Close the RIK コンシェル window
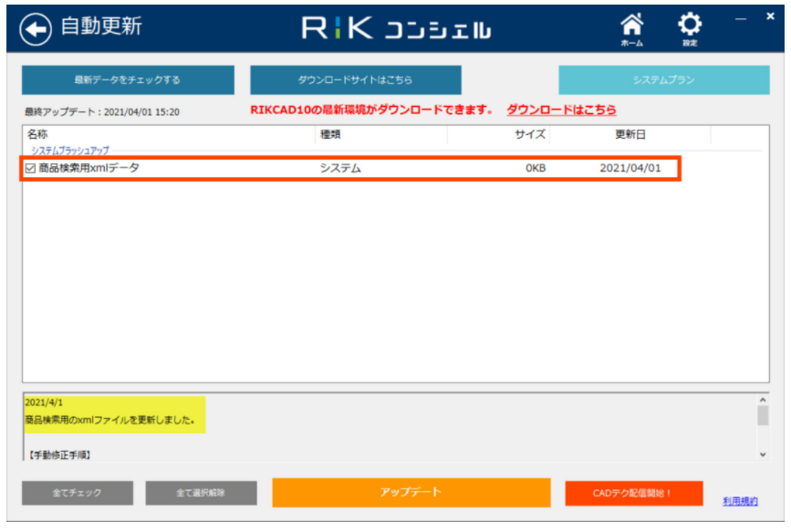This screenshot has width=791, height=532. point(770,16)
